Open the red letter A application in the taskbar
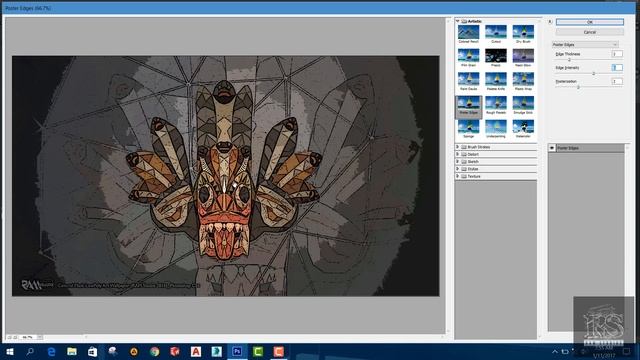 pyautogui.click(x=196, y=351)
